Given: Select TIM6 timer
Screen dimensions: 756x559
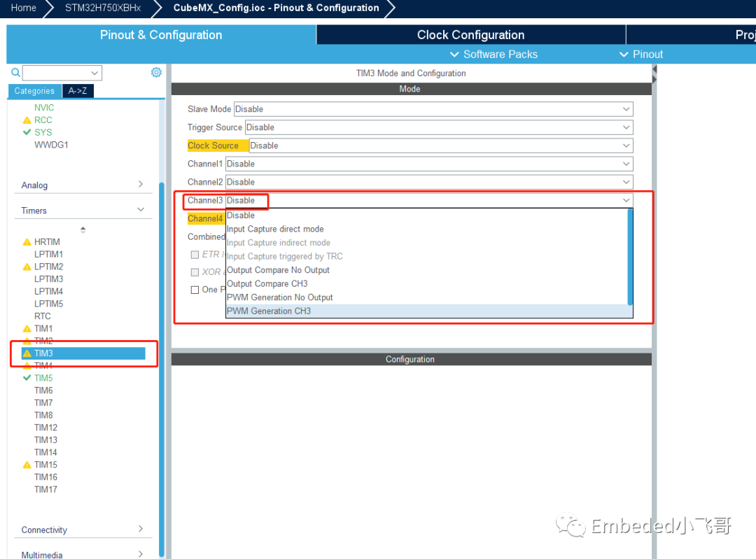Looking at the screenshot, I should 43,391.
